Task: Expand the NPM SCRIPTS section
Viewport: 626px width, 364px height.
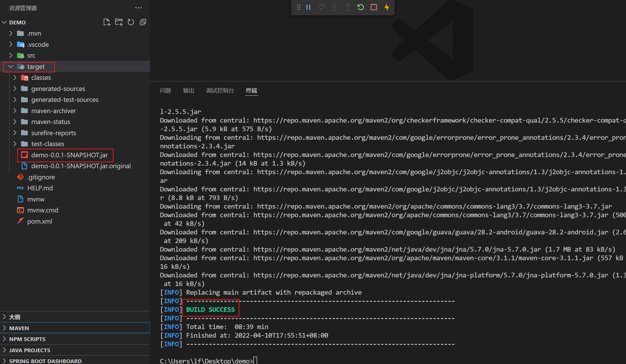Action: coord(75,339)
